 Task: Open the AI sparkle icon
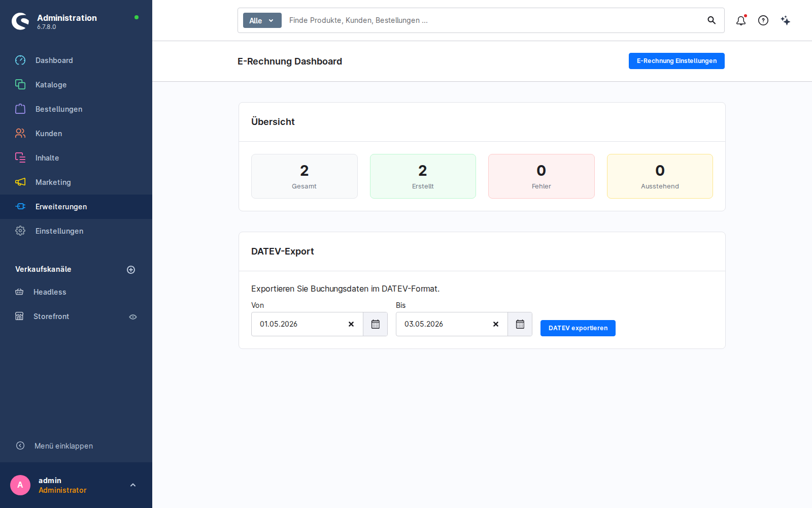(786, 20)
